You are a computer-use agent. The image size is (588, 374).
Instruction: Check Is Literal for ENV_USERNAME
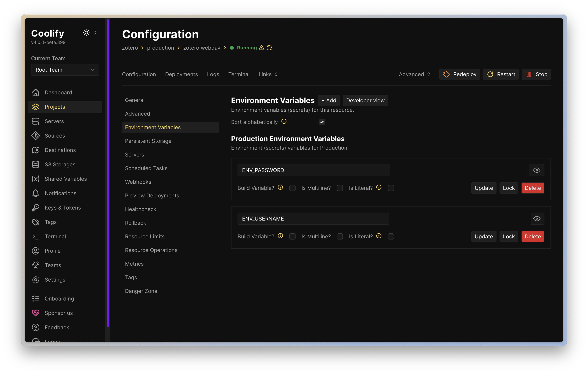[391, 236]
